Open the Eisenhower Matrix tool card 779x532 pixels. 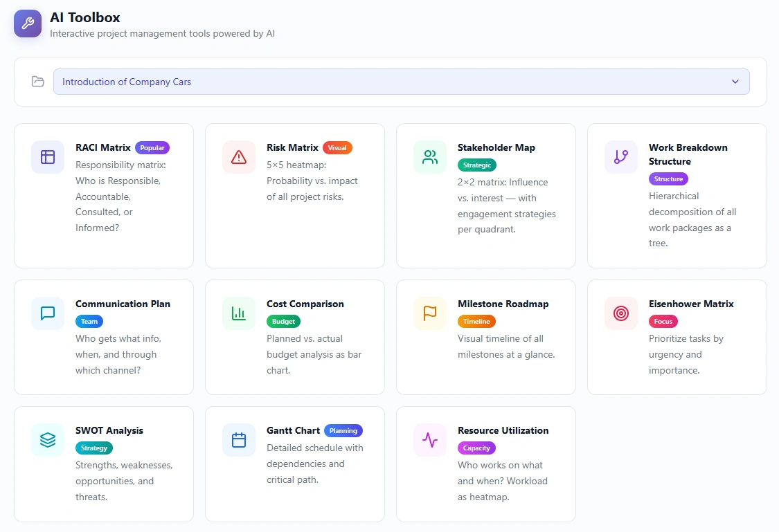pyautogui.click(x=677, y=337)
